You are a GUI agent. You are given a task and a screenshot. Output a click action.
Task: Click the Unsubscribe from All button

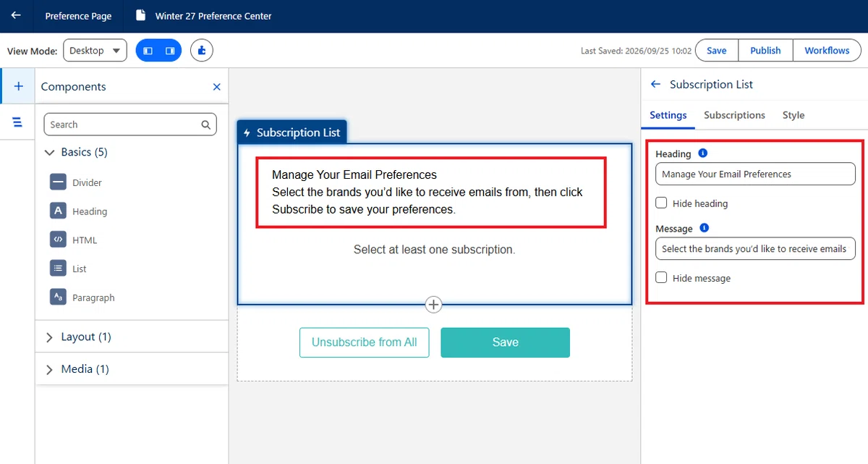(x=365, y=342)
